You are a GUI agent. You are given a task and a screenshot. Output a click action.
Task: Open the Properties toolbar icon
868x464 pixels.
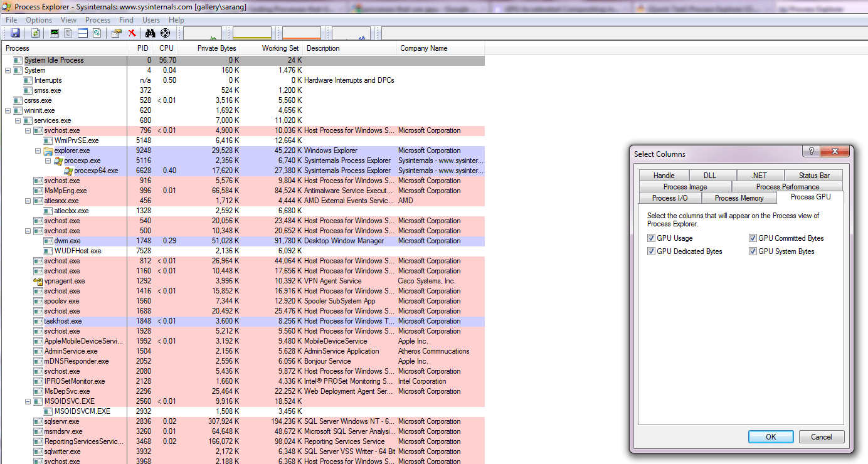point(117,33)
